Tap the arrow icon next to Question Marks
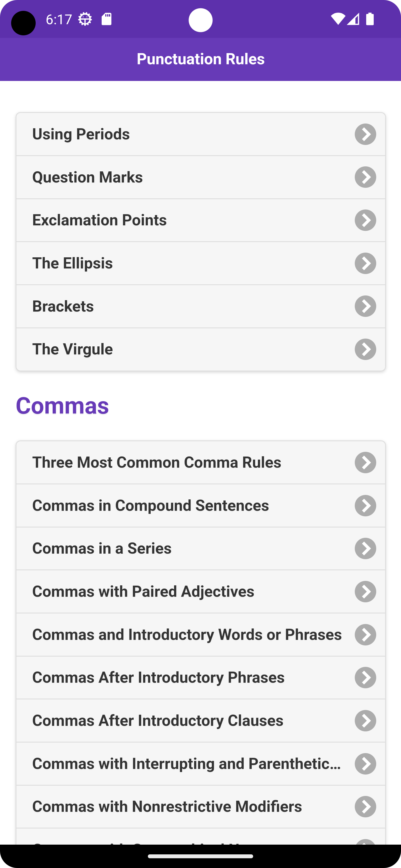This screenshot has width=401, height=868. point(365,177)
